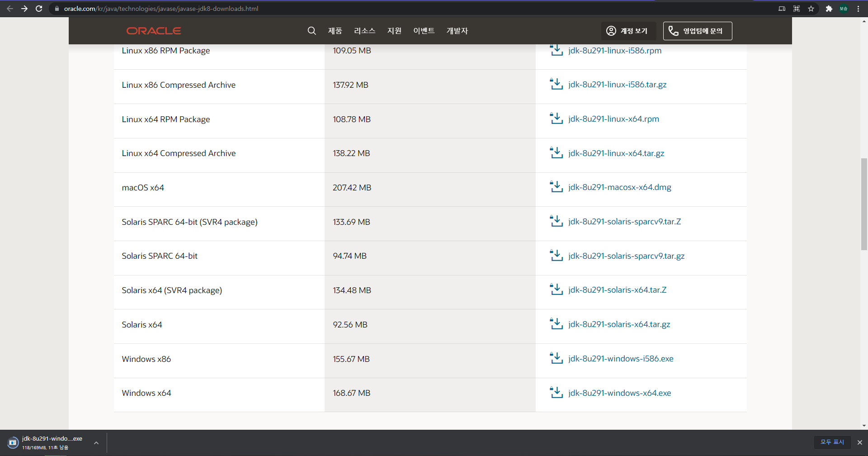Download jdk-8u291-macosx-x64.dmg link
The width and height of the screenshot is (868, 456).
pos(620,187)
